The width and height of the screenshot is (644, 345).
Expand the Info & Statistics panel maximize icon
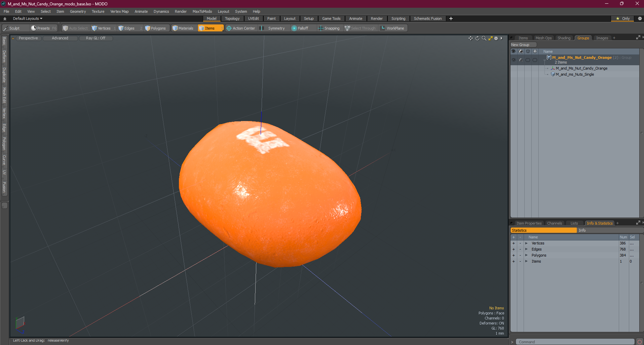(x=638, y=223)
